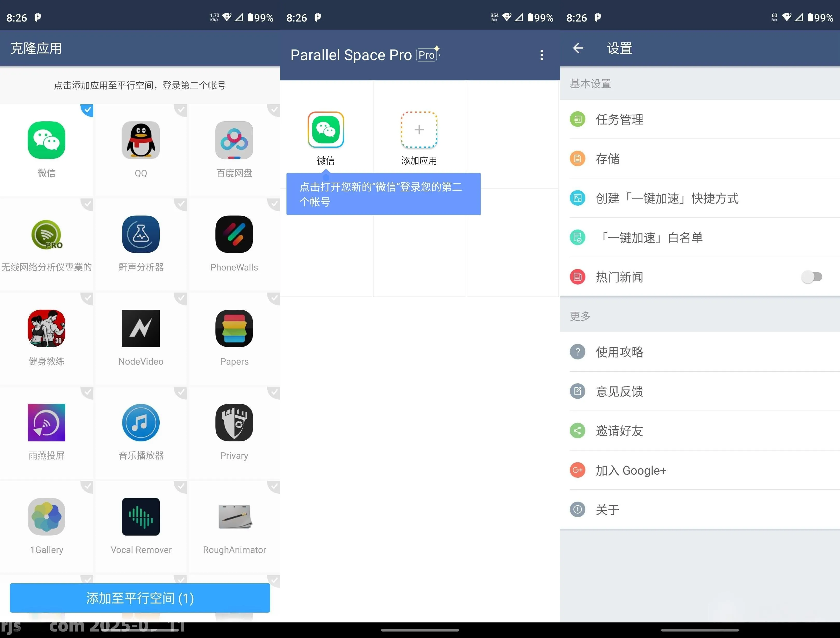Tap the "基本设置" section header
840x638 pixels.
coord(591,84)
